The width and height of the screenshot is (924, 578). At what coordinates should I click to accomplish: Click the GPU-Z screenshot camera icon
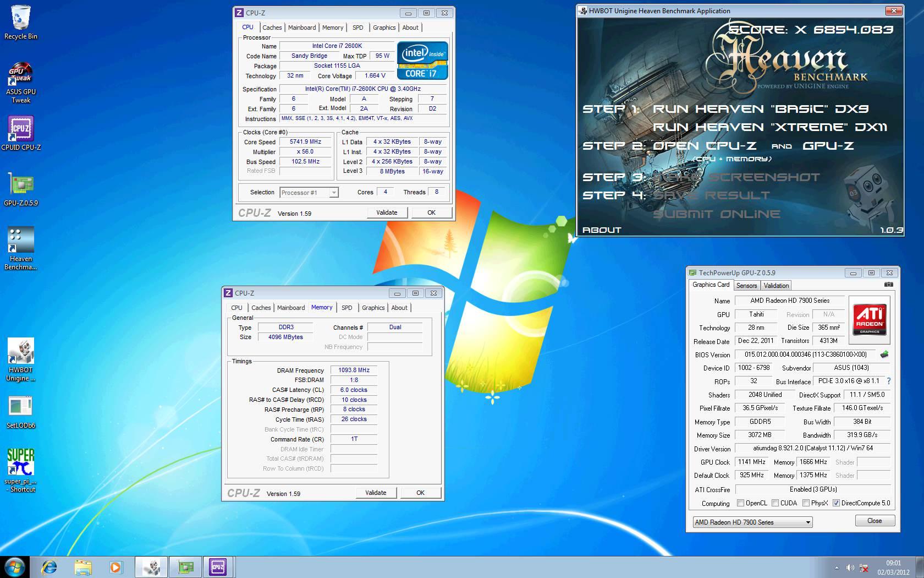888,285
